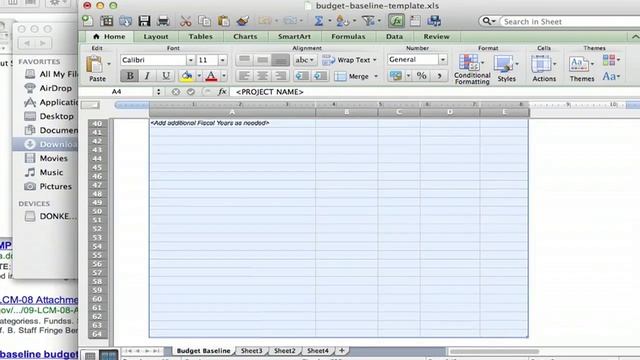Click the comma style button

(x=439, y=76)
